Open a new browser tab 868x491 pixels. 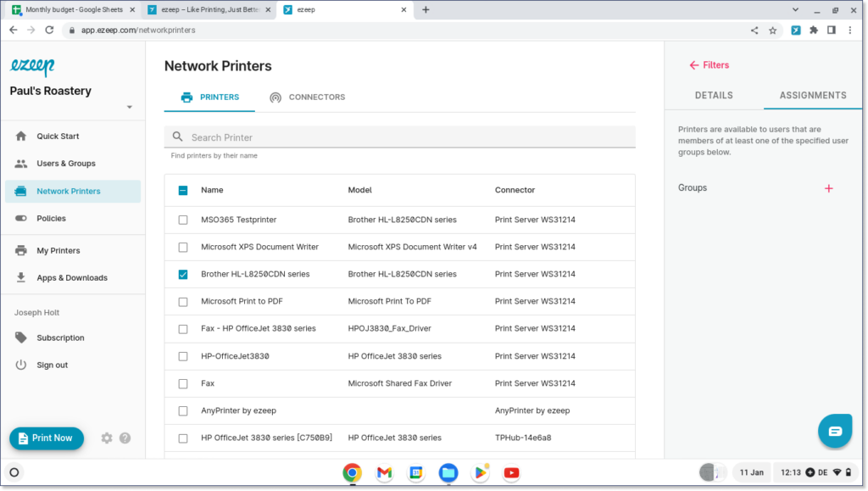click(426, 9)
